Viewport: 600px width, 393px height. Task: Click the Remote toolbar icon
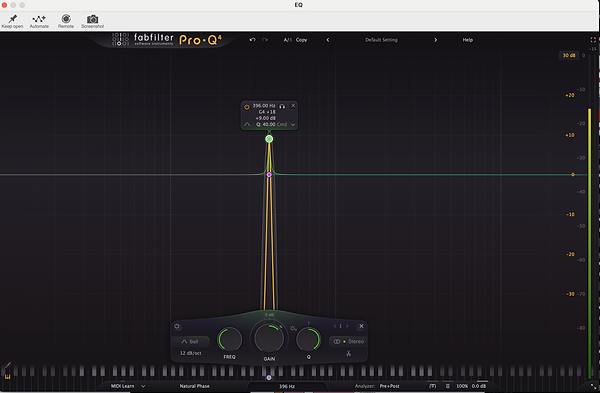(x=66, y=18)
